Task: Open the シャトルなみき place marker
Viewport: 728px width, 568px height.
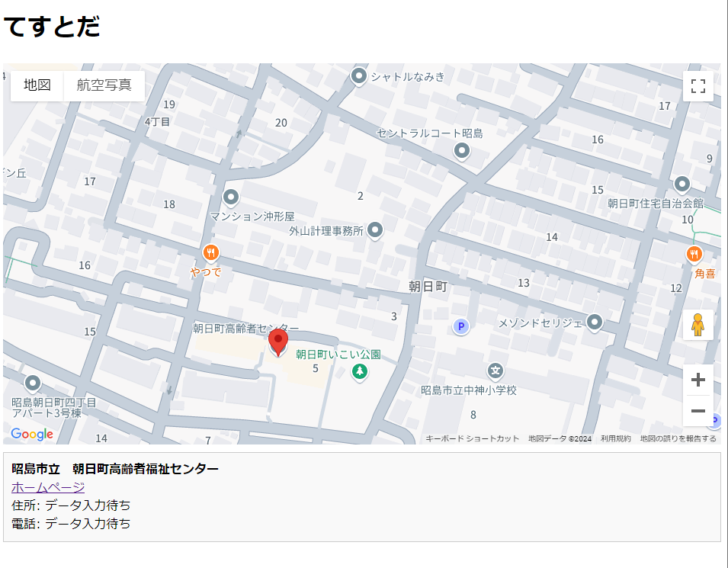Action: click(359, 75)
